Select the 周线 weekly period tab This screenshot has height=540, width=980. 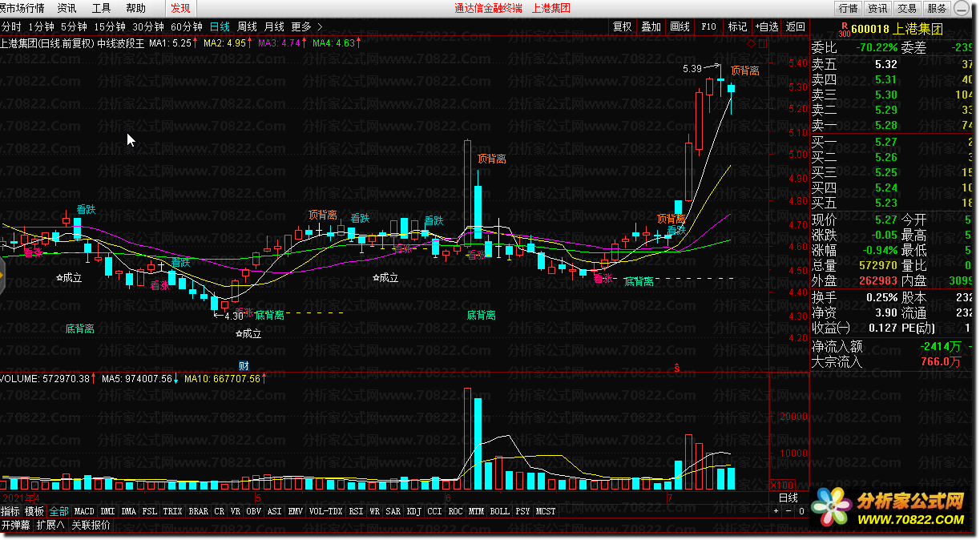coord(247,26)
